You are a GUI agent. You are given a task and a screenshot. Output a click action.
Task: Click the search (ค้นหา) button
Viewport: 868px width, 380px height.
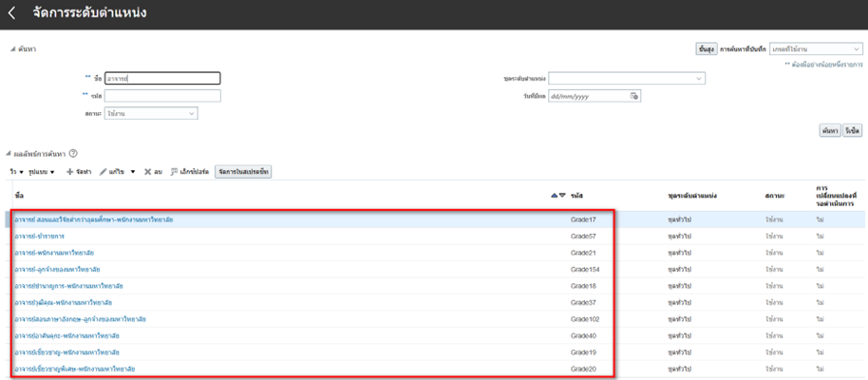[829, 130]
